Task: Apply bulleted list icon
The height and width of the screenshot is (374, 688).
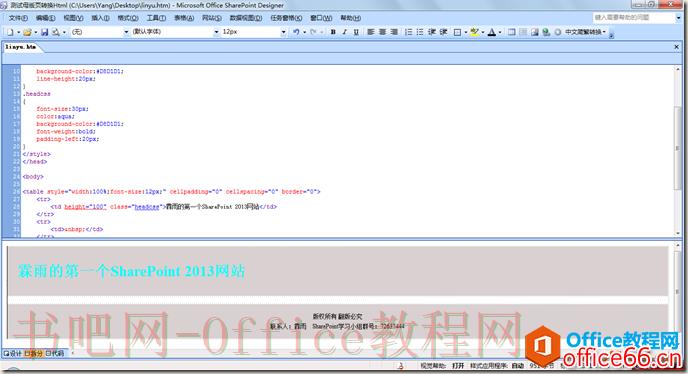Action: pyautogui.click(x=420, y=32)
